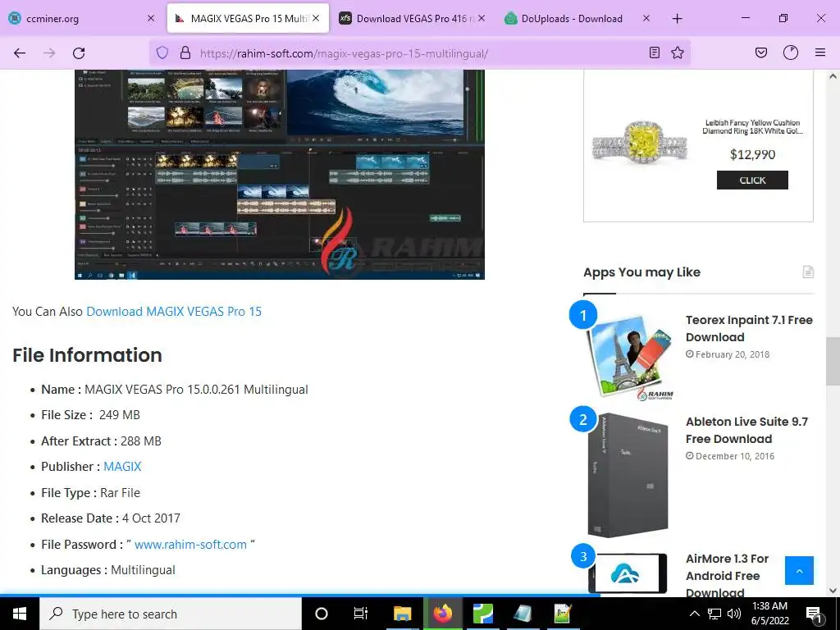Close the MAGIX VEGAS Pro 15 tab
This screenshot has width=840, height=630.
[x=316, y=18]
